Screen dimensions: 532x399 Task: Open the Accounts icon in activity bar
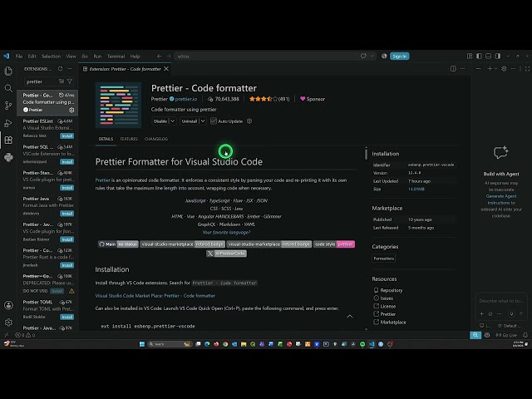pos(8,305)
